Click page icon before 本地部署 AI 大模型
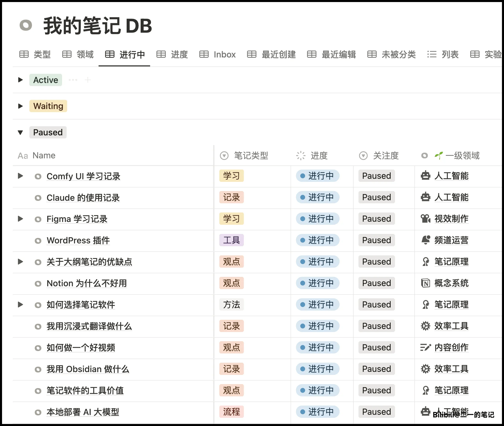The width and height of the screenshot is (504, 426). pos(38,412)
